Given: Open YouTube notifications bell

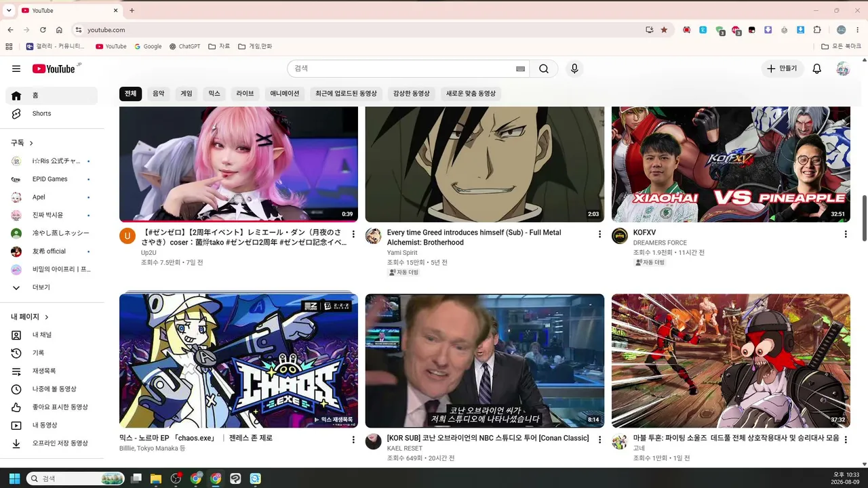Looking at the screenshot, I should (817, 68).
